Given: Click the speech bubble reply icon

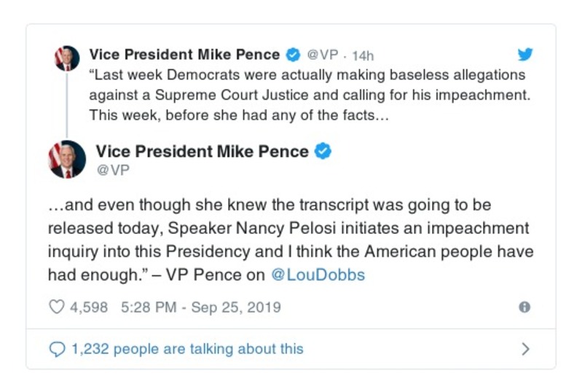Looking at the screenshot, I should tap(56, 349).
